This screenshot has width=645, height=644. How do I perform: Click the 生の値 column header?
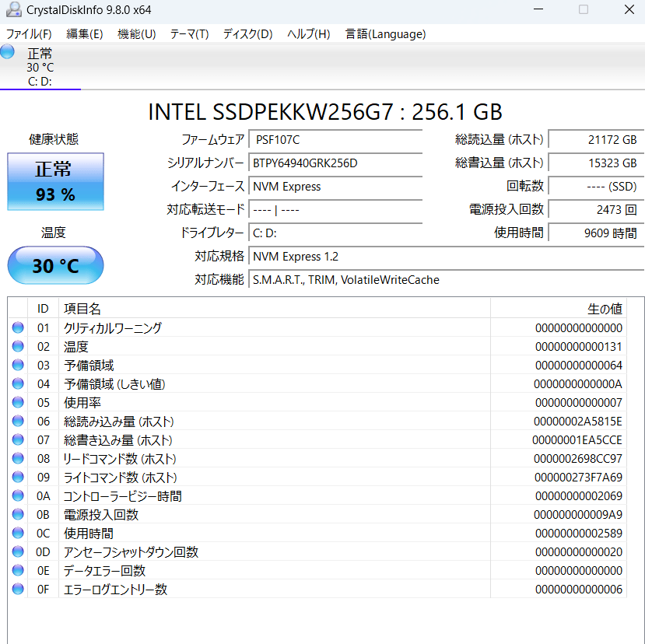pos(604,309)
